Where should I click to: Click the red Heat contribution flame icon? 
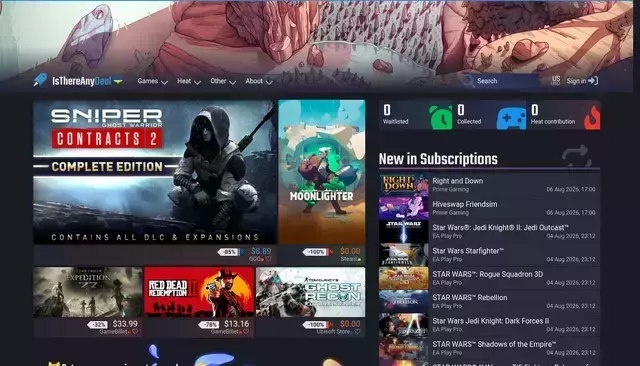point(593,118)
